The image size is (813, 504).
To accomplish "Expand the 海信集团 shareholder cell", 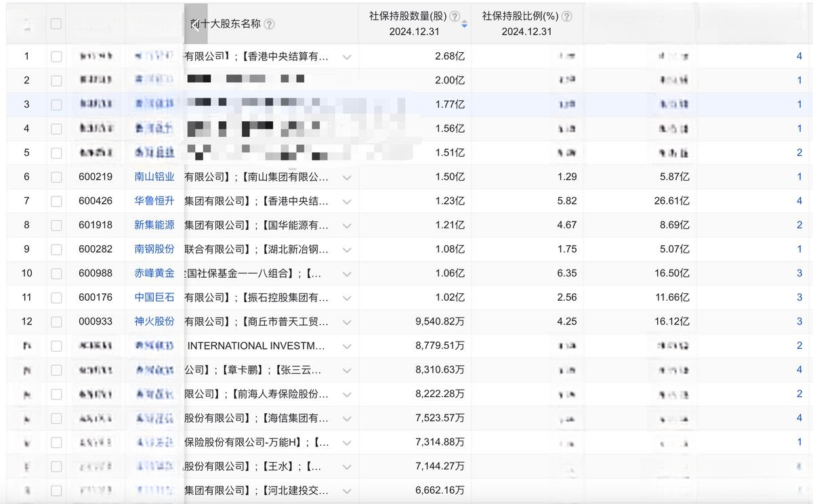I will pos(347,419).
